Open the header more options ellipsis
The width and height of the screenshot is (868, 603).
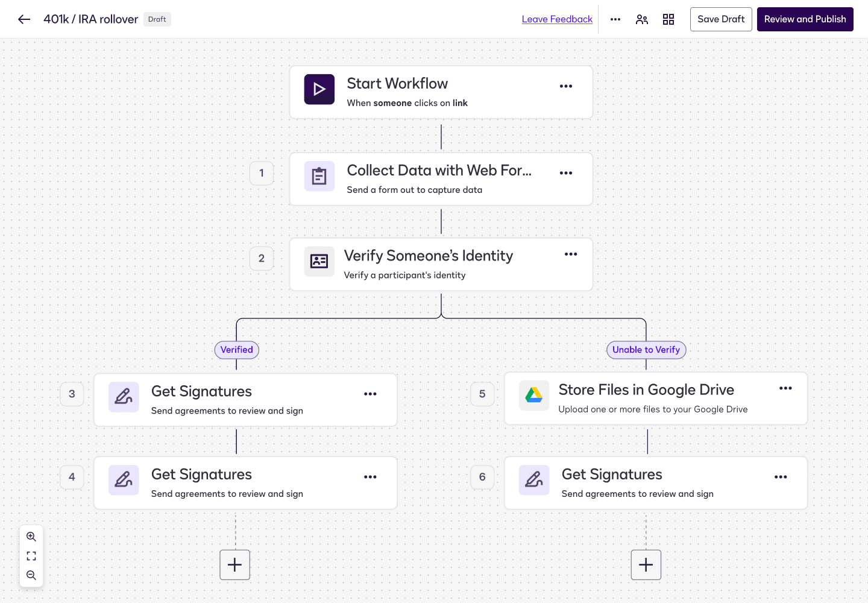pos(615,19)
